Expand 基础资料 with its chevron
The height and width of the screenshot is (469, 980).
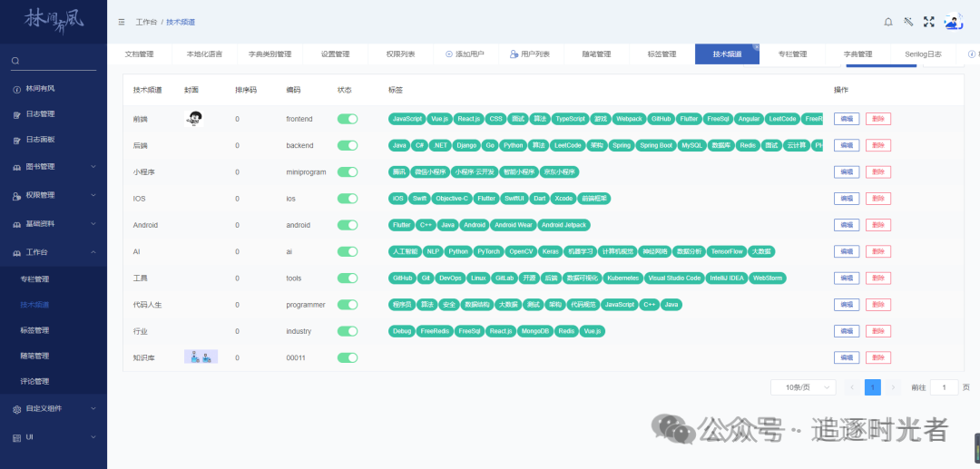[x=93, y=223]
